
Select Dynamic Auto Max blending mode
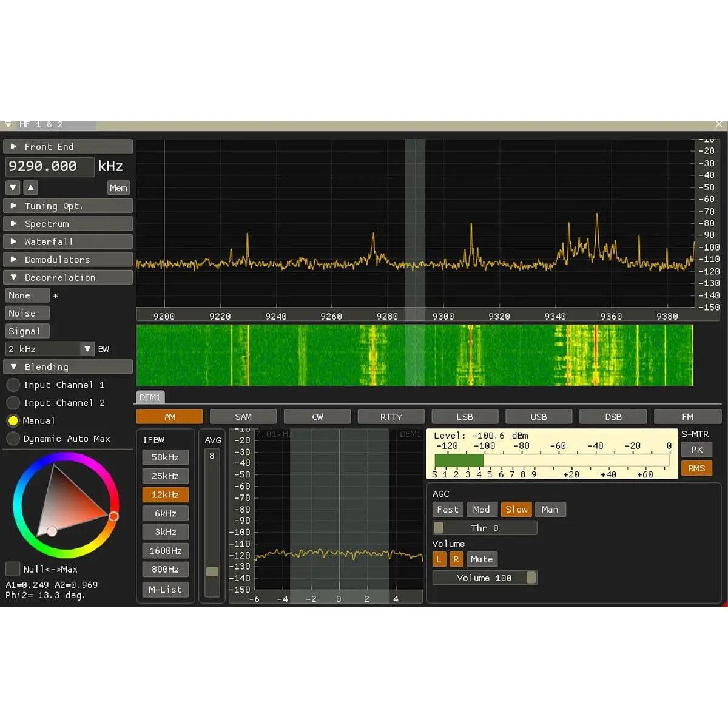tap(13, 439)
